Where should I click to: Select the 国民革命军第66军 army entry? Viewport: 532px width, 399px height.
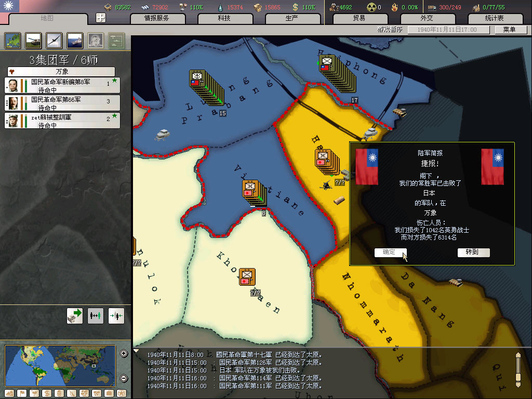click(x=62, y=102)
